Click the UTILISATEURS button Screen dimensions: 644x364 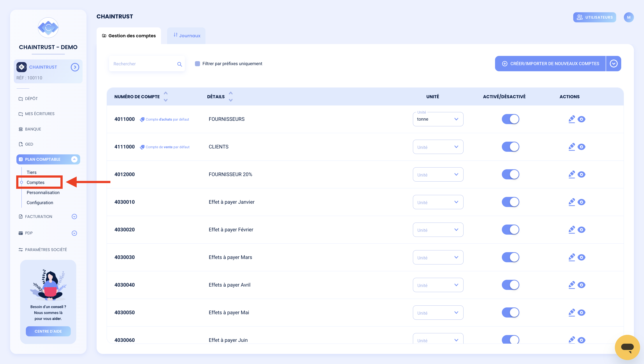pos(594,17)
